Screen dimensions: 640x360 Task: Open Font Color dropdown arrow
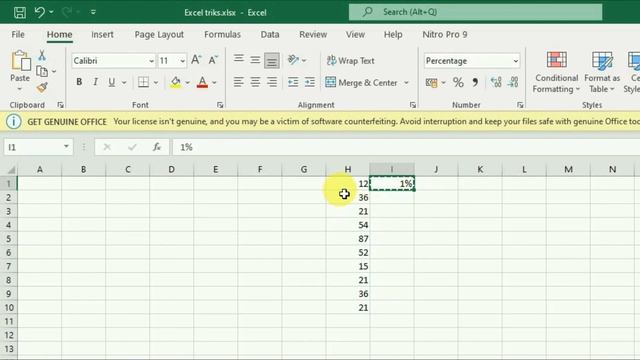214,82
